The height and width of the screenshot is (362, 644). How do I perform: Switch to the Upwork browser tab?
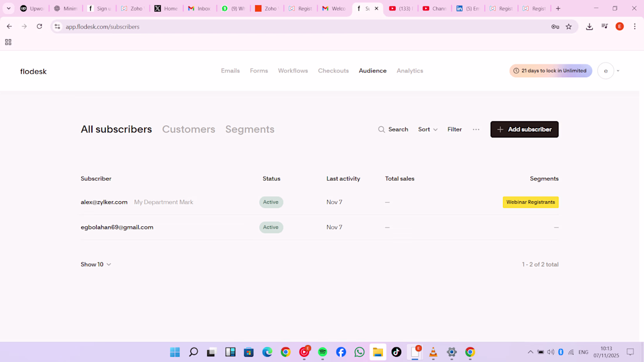click(32, 8)
